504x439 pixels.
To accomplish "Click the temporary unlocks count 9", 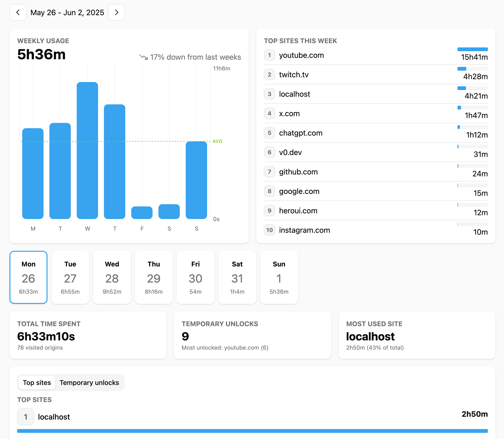I will click(185, 336).
